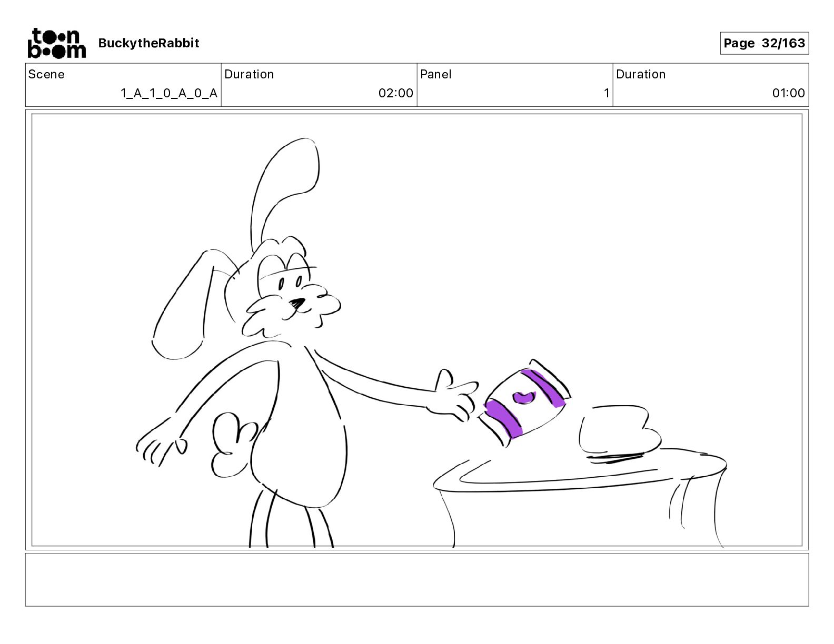Click the empty notes box below panel

417,579
